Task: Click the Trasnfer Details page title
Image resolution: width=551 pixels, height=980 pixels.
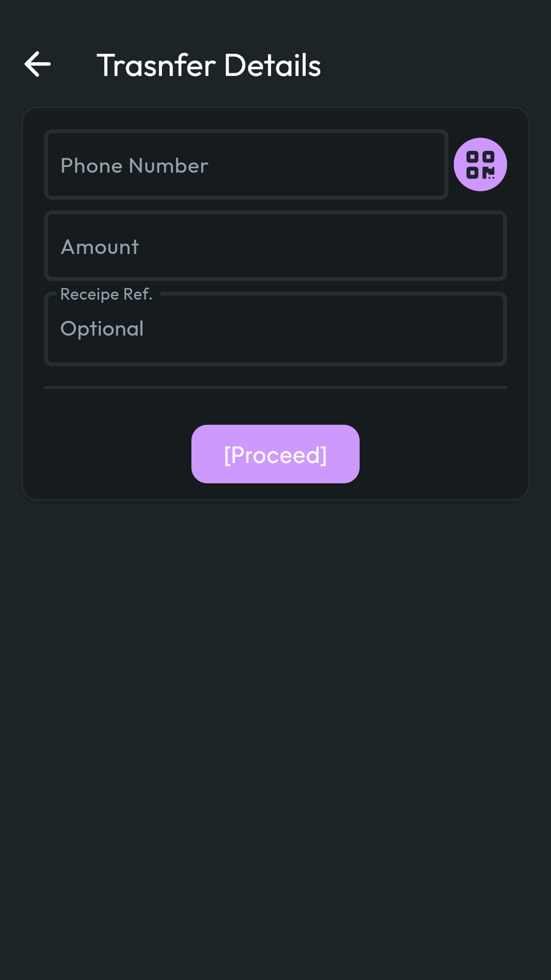Action: [x=208, y=65]
